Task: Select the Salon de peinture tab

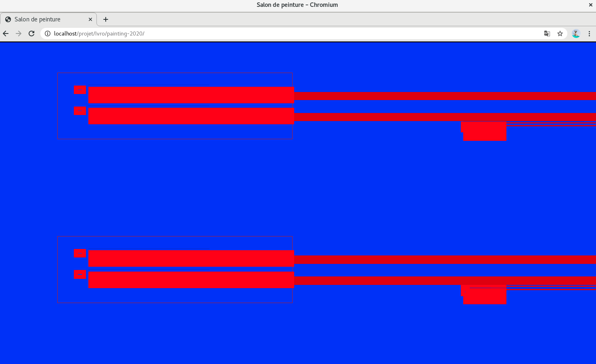Action: pyautogui.click(x=44, y=19)
